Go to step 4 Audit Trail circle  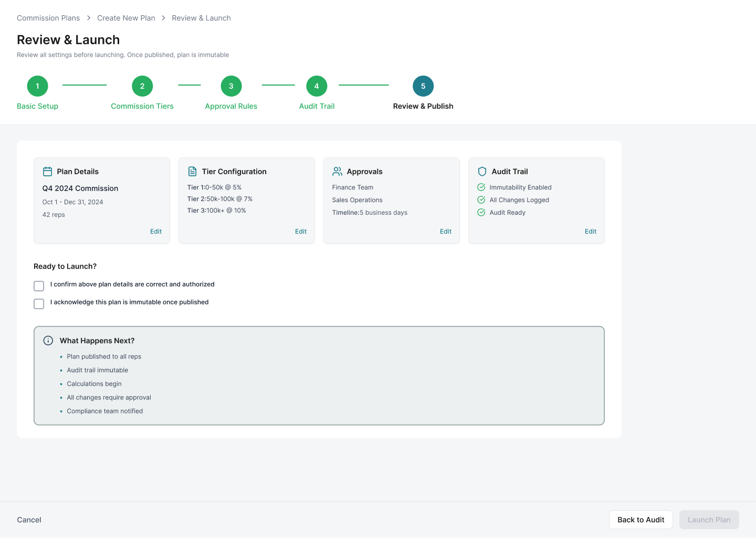[x=317, y=86]
